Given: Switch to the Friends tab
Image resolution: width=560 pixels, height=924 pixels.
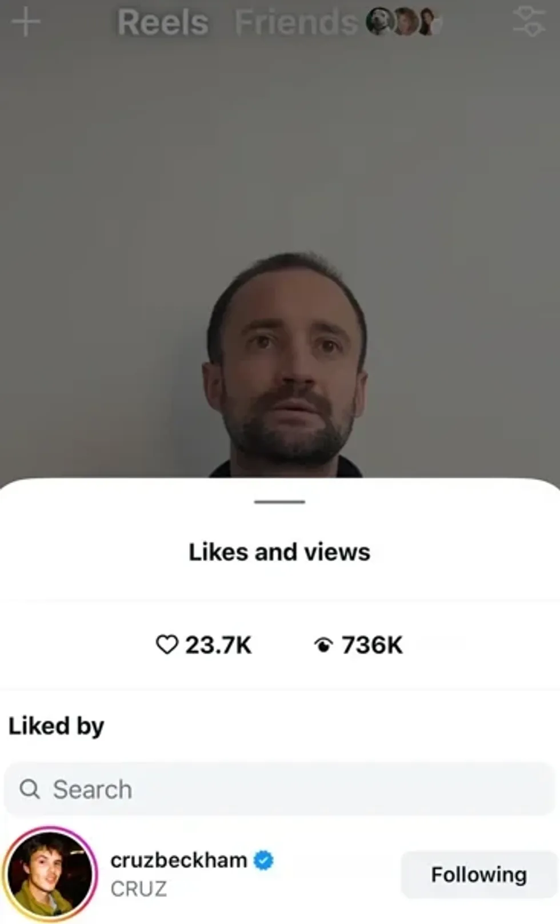Looking at the screenshot, I should pyautogui.click(x=296, y=23).
